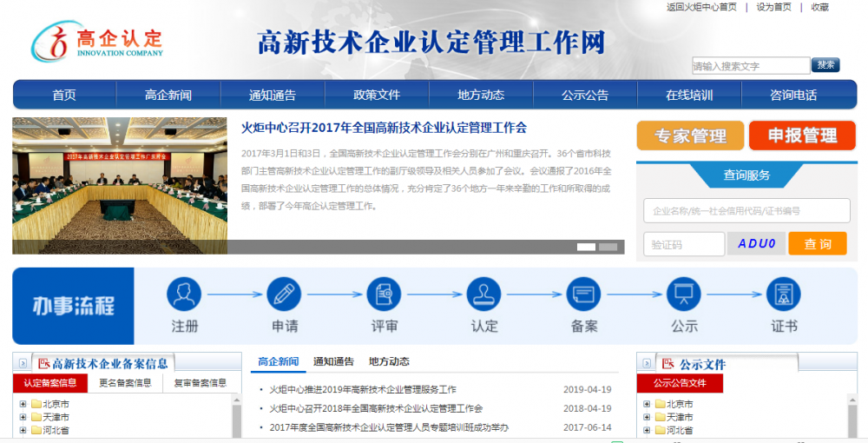868x443 pixels.
Task: Click the 公示 (publicity) presentation icon
Action: [x=683, y=294]
